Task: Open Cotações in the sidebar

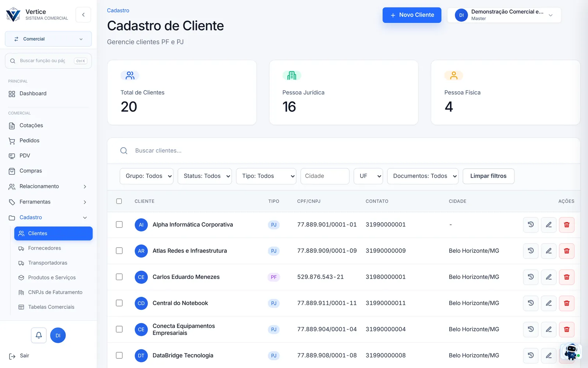Action: [x=48, y=125]
